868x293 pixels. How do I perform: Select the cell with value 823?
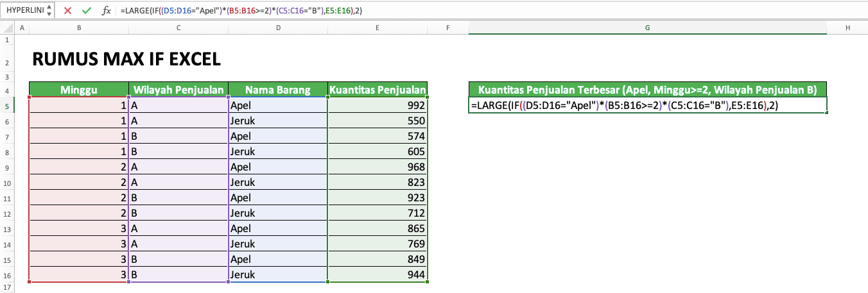(x=378, y=182)
